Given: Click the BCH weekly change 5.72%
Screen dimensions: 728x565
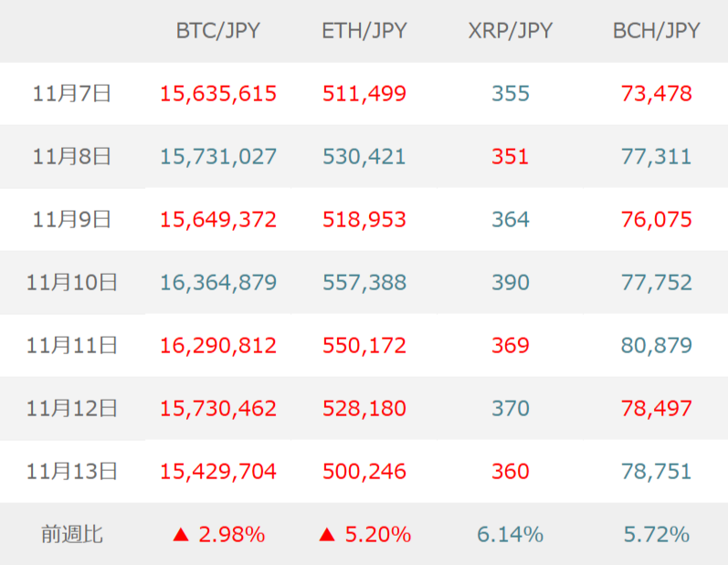Looking at the screenshot, I should tap(656, 534).
